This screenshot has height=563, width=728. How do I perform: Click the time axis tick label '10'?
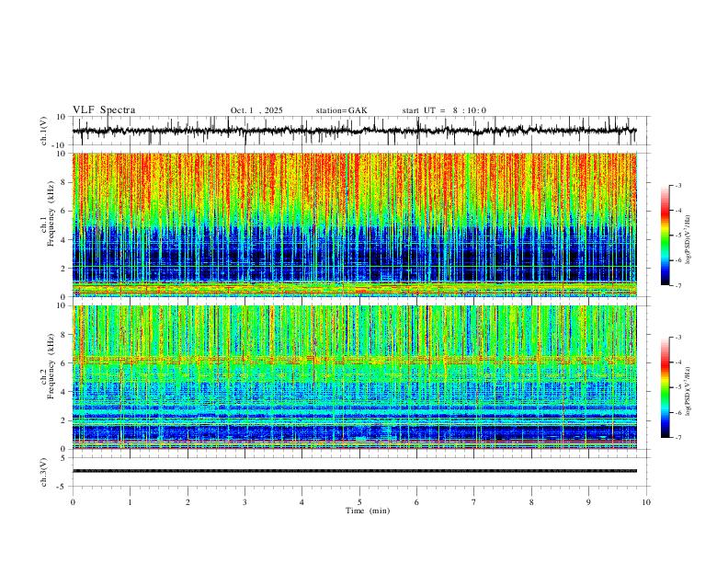646,502
